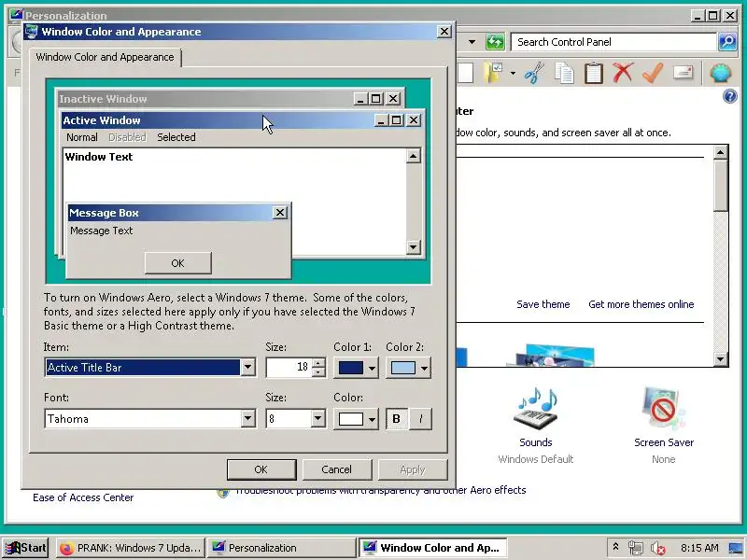The height and width of the screenshot is (560, 747).
Task: Click the Start button on the taskbar
Action: pyautogui.click(x=26, y=548)
